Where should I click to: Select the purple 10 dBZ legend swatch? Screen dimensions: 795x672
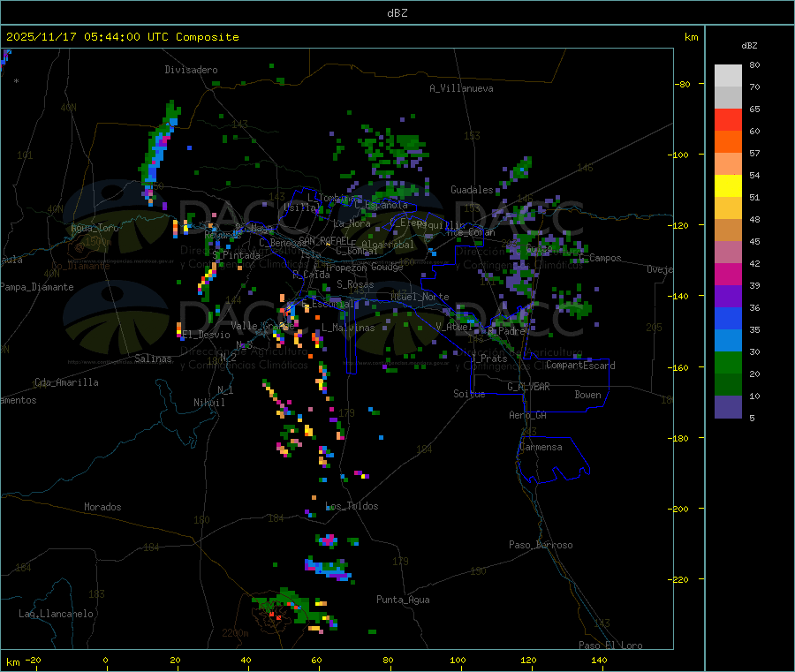click(x=728, y=407)
